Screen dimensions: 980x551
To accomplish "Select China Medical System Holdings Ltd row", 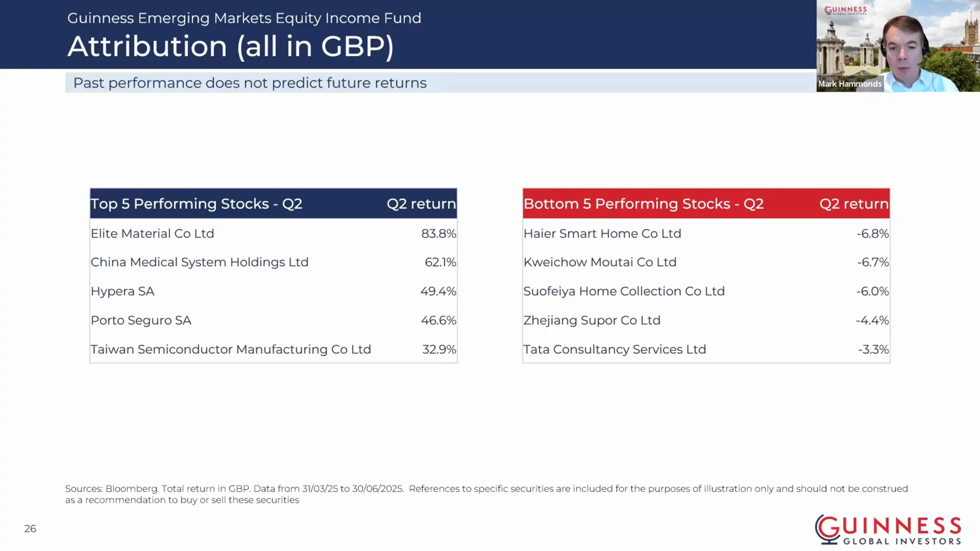I will tap(273, 262).
